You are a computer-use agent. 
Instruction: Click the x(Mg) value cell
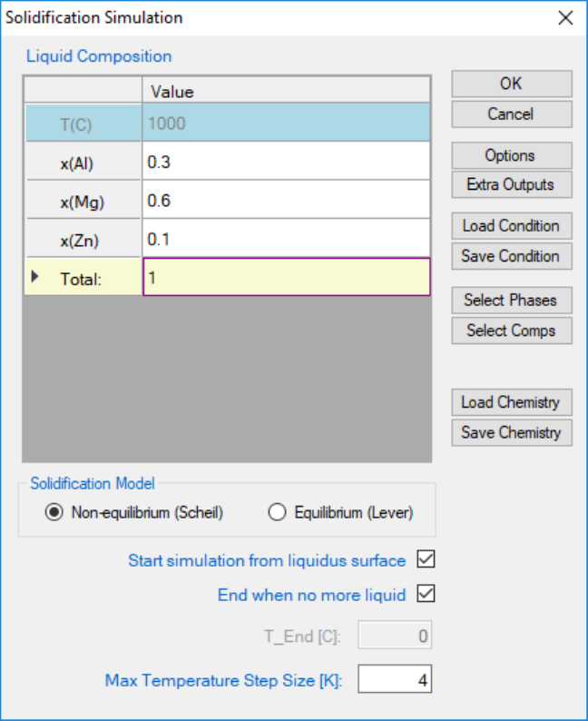[x=286, y=200]
